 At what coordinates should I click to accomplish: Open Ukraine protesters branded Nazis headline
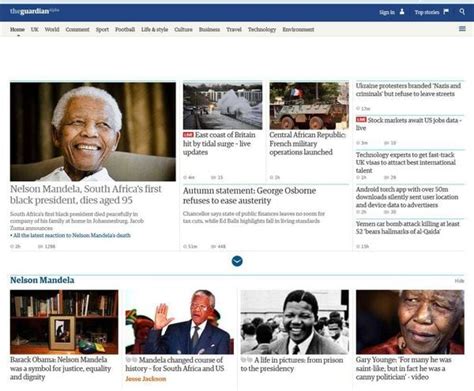[x=408, y=90]
